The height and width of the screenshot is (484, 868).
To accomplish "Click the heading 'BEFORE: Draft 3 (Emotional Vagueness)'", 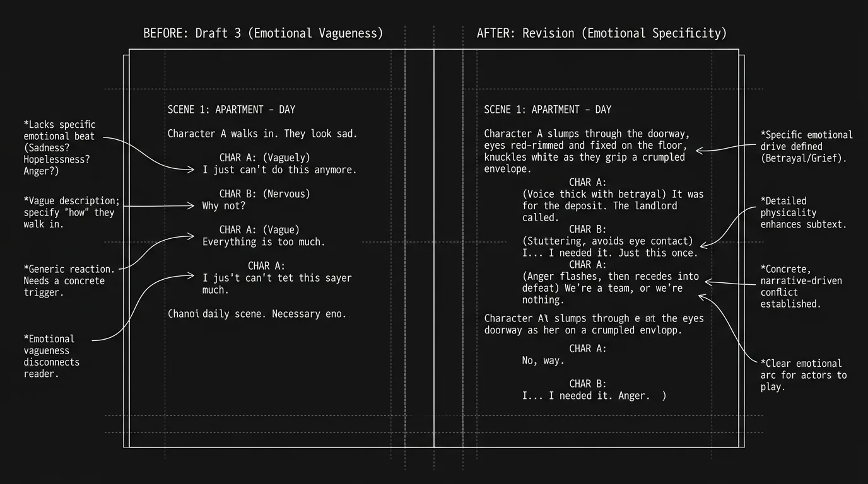I will click(263, 33).
